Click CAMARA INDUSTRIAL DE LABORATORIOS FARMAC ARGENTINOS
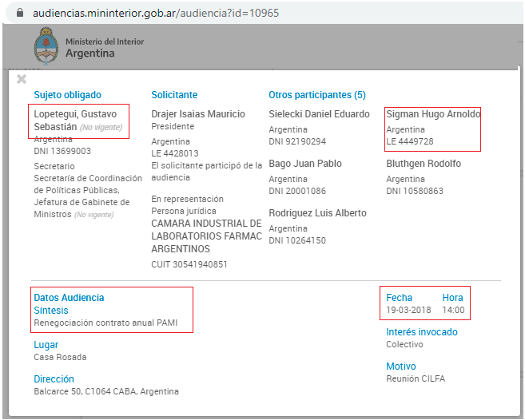Screen dimensions: 525x420 point(206,236)
